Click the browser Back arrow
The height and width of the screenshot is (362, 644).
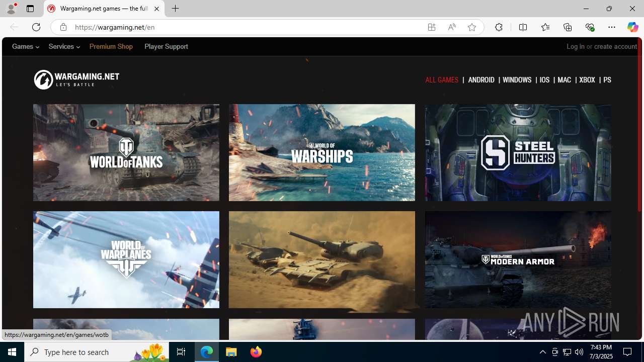click(x=14, y=27)
